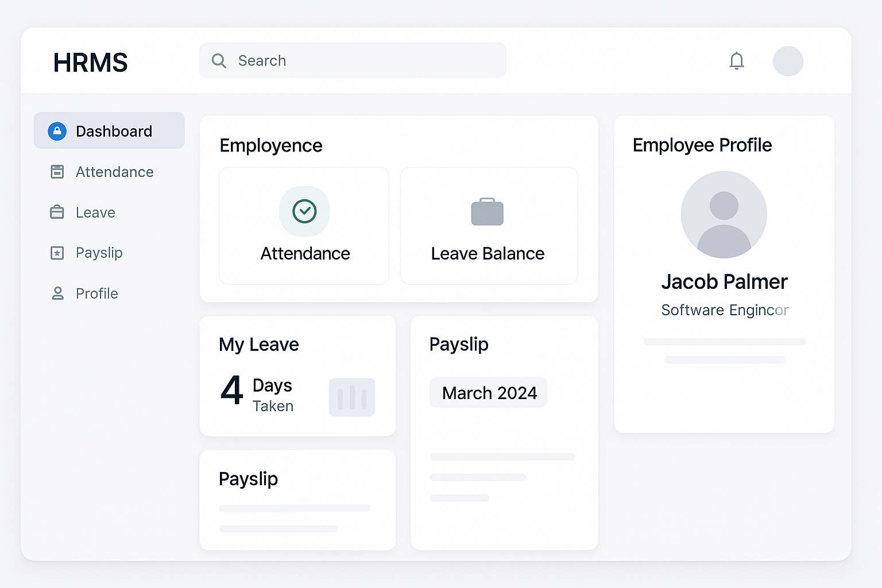Select Dashboard in the sidebar menu
This screenshot has width=882, height=588.
(114, 131)
